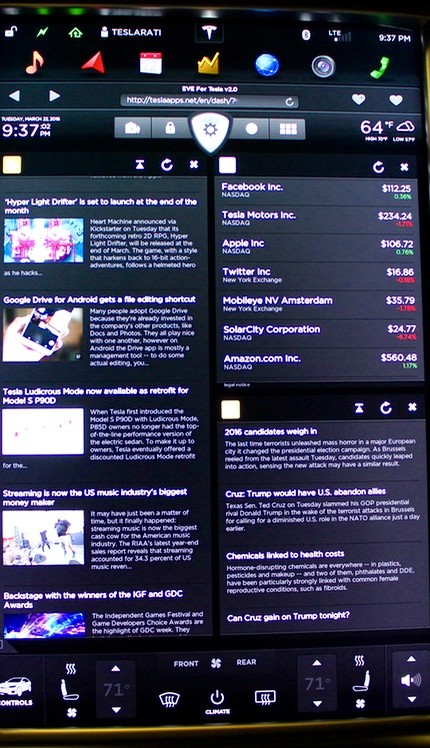Open '2016 candidates weigh in' headline
Image resolution: width=430 pixels, height=748 pixels.
click(x=271, y=431)
